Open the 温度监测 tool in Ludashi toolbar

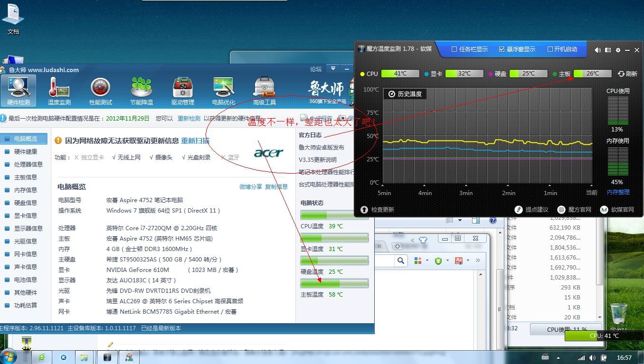[x=59, y=90]
